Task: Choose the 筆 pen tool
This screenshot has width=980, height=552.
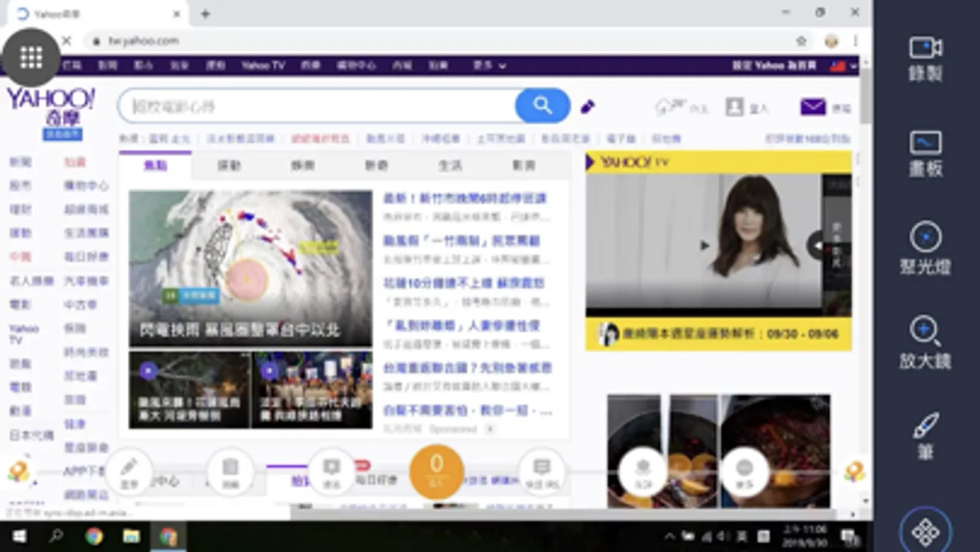Action: (x=925, y=435)
